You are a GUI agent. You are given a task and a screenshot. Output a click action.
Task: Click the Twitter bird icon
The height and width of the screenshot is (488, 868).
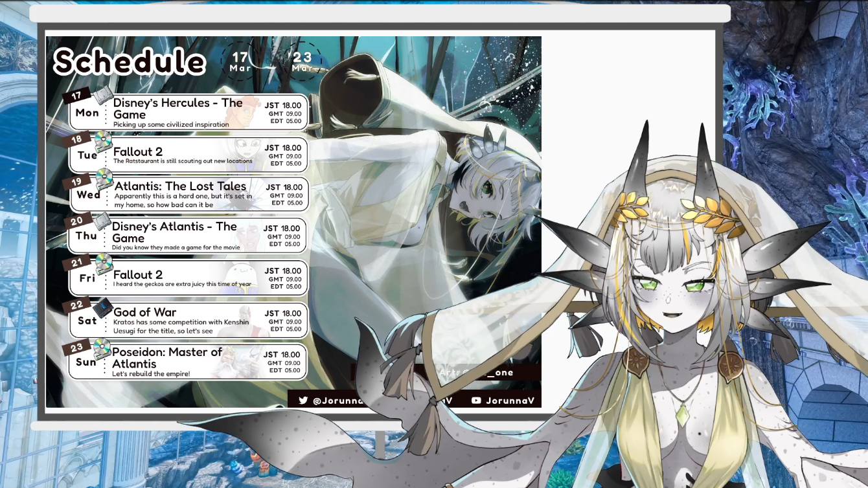(x=303, y=400)
